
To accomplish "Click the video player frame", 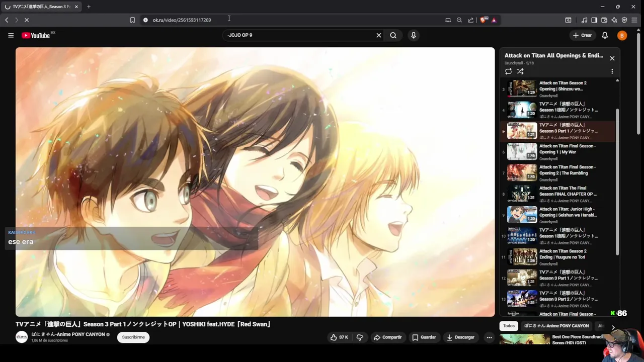I will (x=255, y=182).
